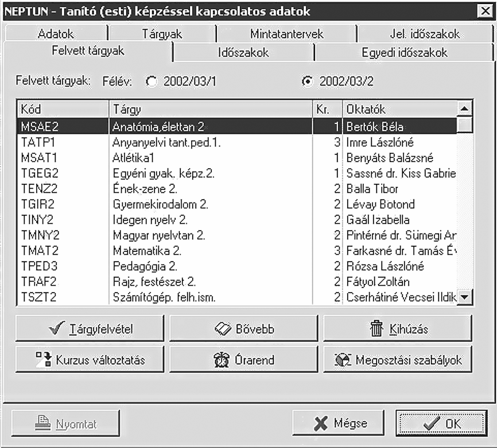Select the TGEG2 code cell

point(40,173)
